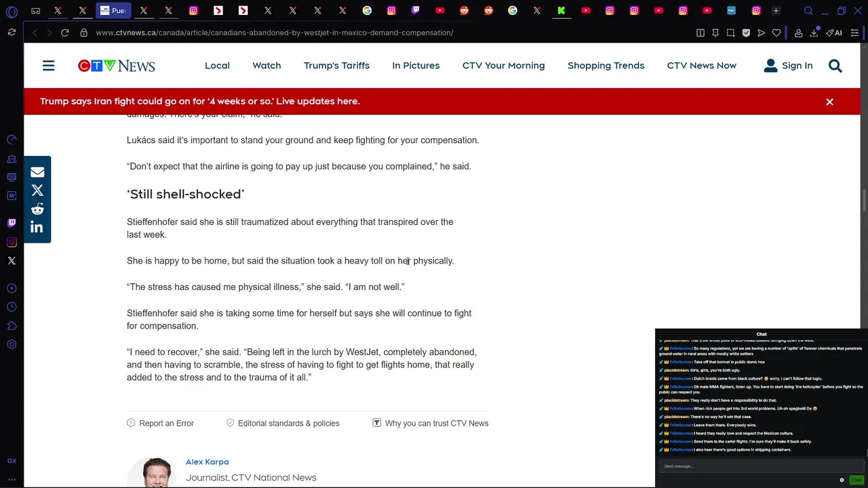
Task: Go back to the previous page
Action: [x=35, y=33]
